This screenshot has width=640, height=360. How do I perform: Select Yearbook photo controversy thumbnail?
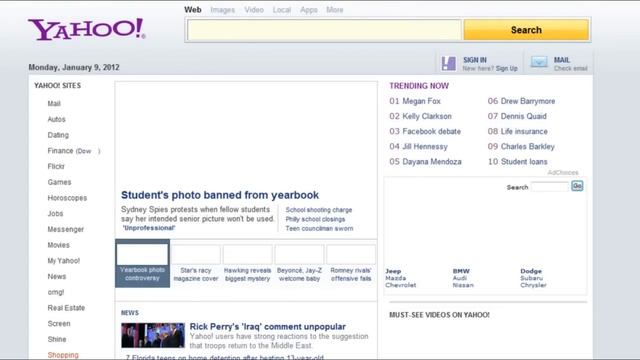pos(142,263)
